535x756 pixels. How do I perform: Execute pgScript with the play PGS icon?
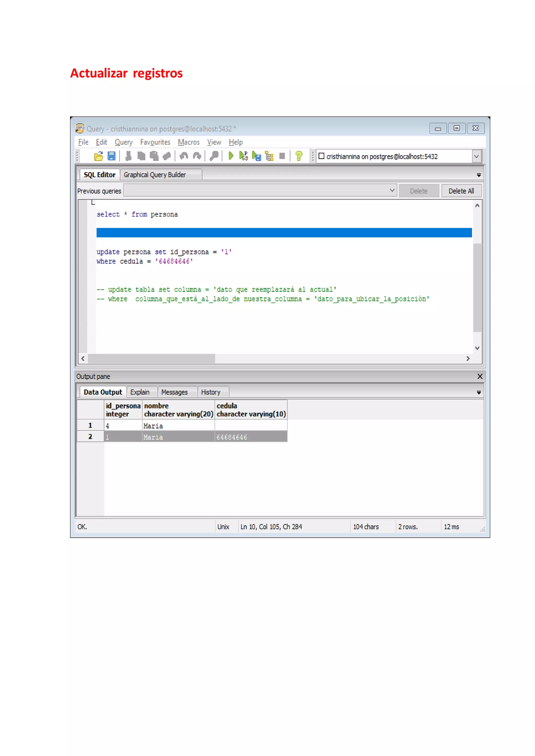(x=243, y=156)
